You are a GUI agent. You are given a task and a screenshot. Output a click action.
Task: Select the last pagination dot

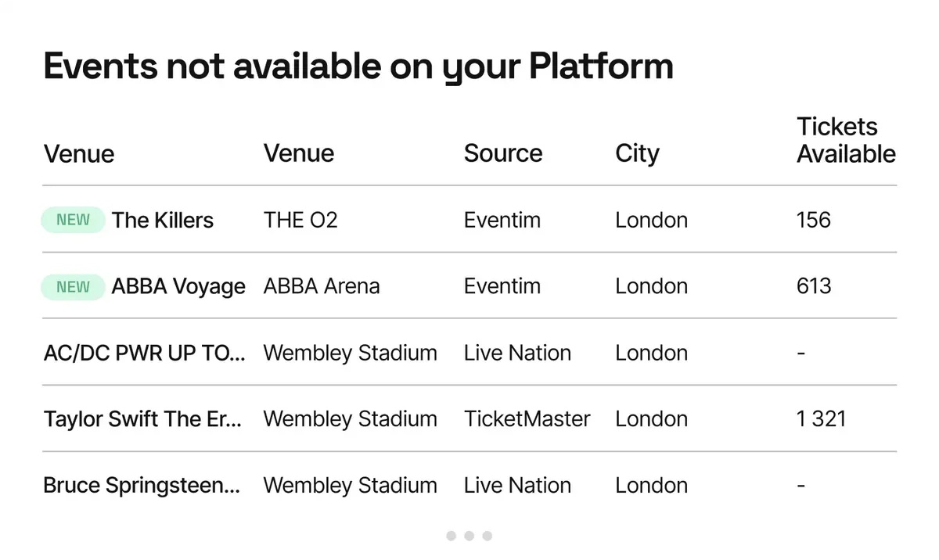[x=487, y=536]
